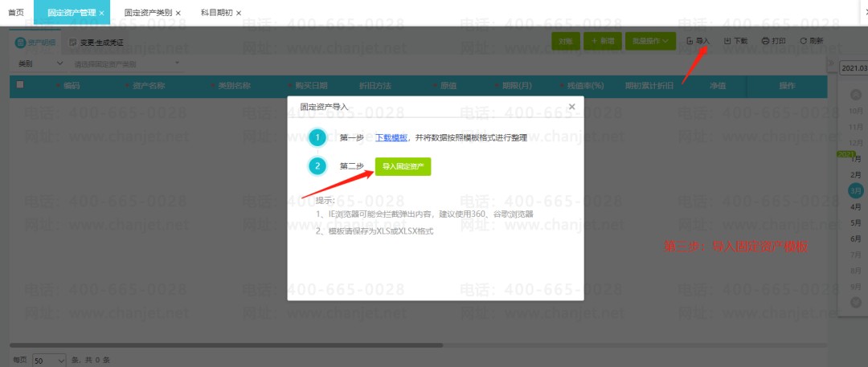Select 1月 in the month list
Viewport: 868px width, 367px height.
(856, 159)
